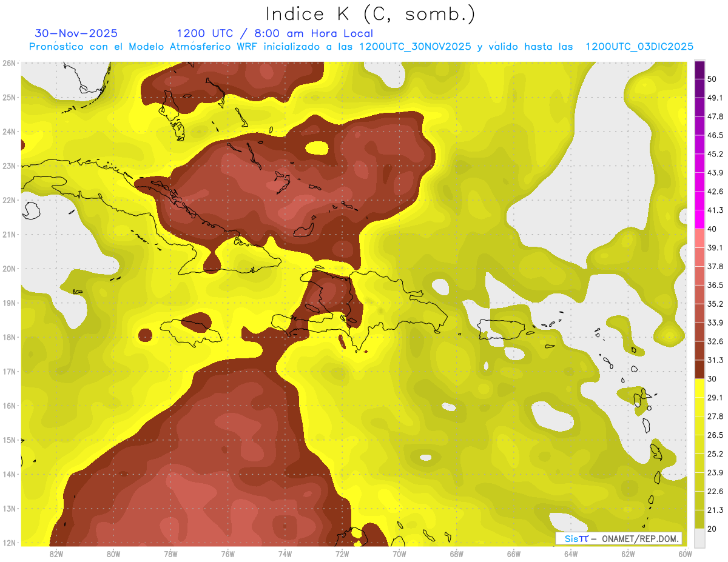Click the "45.2" colorbar label
Image resolution: width=728 pixels, height=562 pixels.
click(715, 154)
